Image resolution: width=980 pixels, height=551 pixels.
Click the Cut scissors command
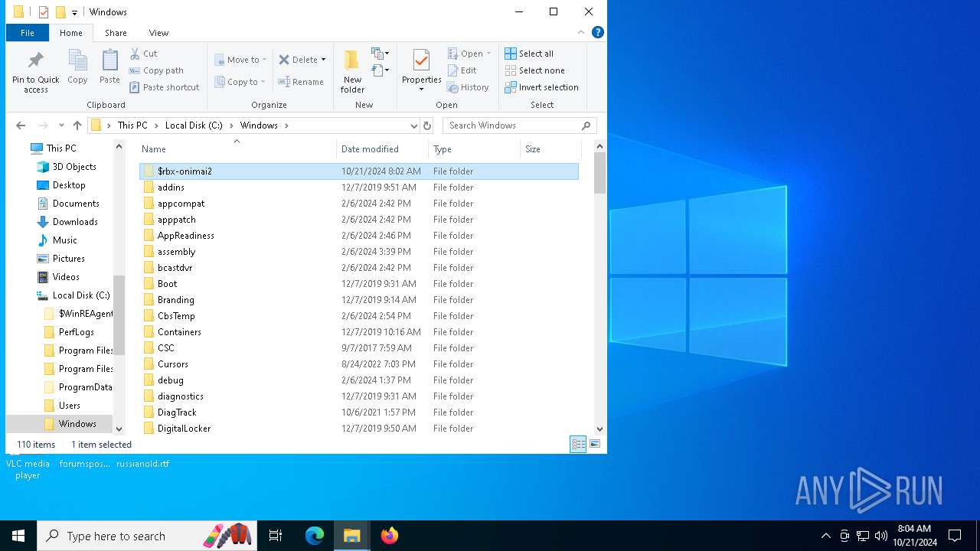point(143,54)
